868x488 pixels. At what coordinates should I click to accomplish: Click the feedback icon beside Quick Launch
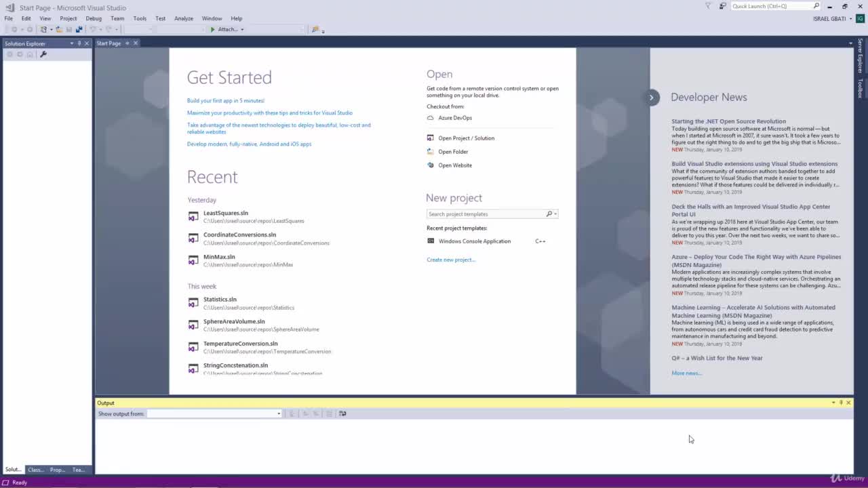tap(723, 6)
